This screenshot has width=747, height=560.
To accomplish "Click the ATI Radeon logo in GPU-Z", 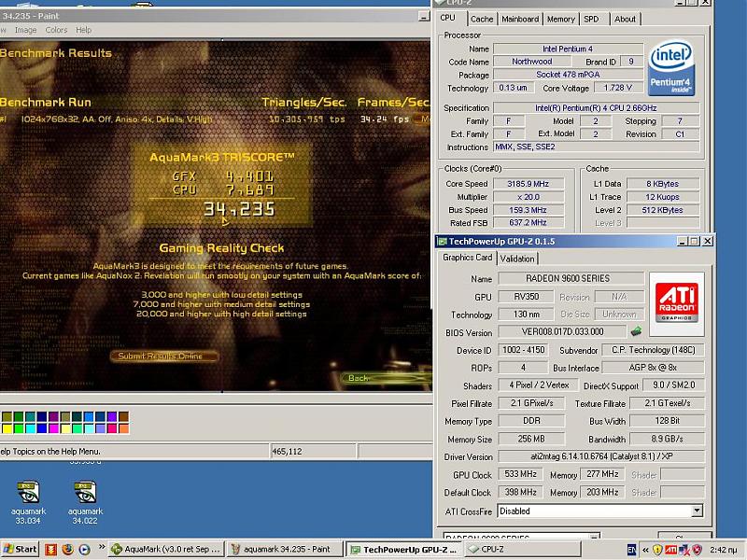I will coord(676,304).
